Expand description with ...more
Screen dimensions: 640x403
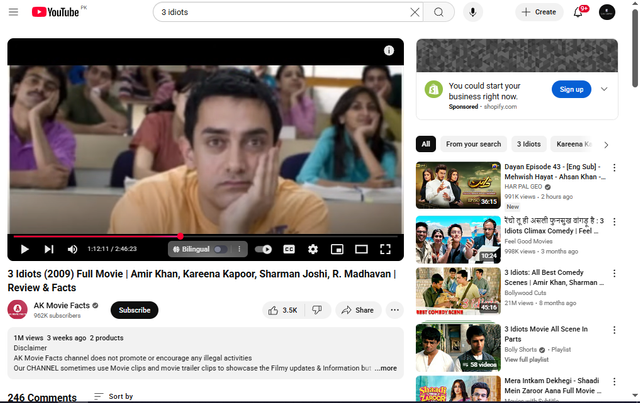pyautogui.click(x=386, y=368)
